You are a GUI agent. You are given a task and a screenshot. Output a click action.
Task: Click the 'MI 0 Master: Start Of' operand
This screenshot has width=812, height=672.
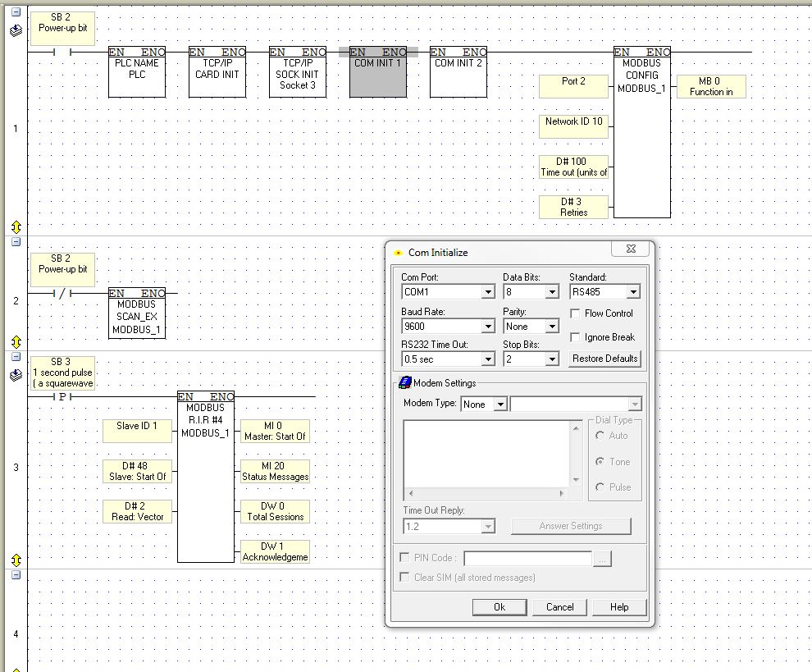coord(275,431)
